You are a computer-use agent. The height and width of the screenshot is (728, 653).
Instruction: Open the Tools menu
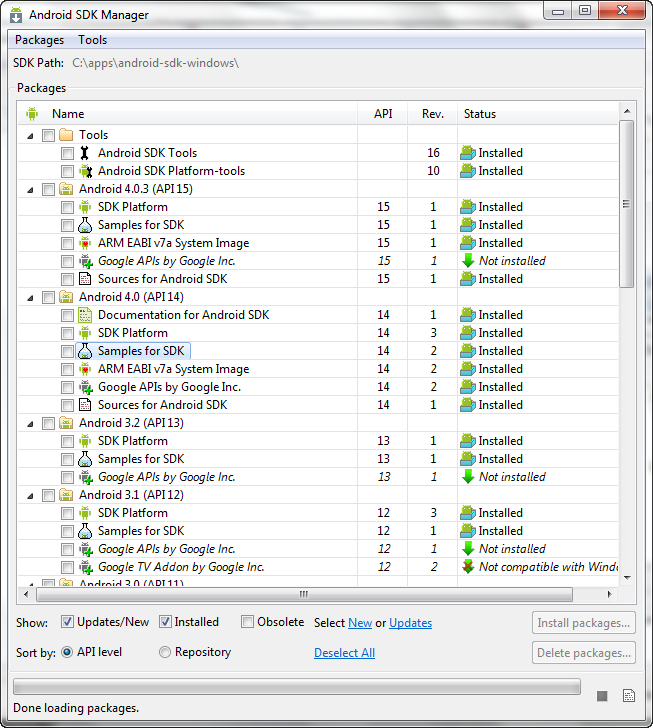click(92, 40)
